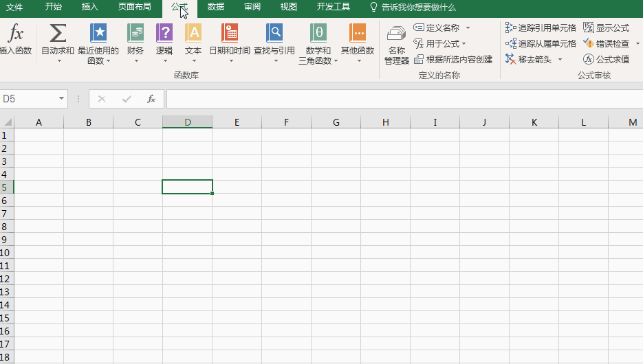Click the Select All corner triangle
This screenshot has height=364, width=643.
pos(8,122)
